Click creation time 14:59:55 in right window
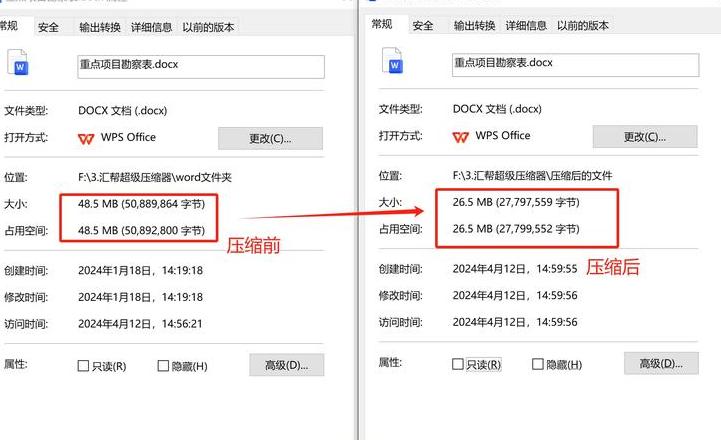Screen dimensions: 721x440 tap(515, 269)
